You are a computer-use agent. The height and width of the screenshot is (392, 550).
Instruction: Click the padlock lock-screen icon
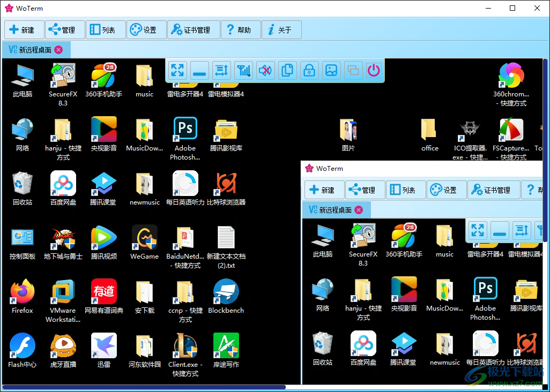click(309, 70)
